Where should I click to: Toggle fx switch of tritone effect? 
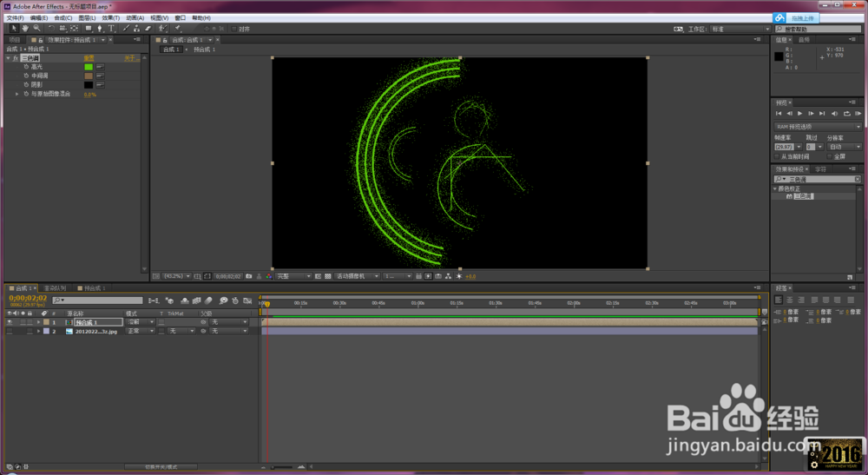point(16,58)
